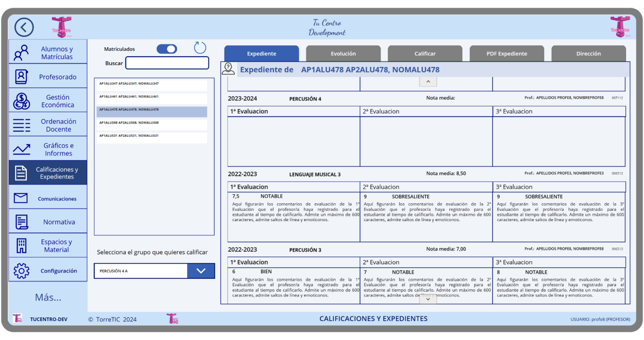The width and height of the screenshot is (644, 340).
Task: Switch to the Expediente tab
Action: tap(262, 53)
